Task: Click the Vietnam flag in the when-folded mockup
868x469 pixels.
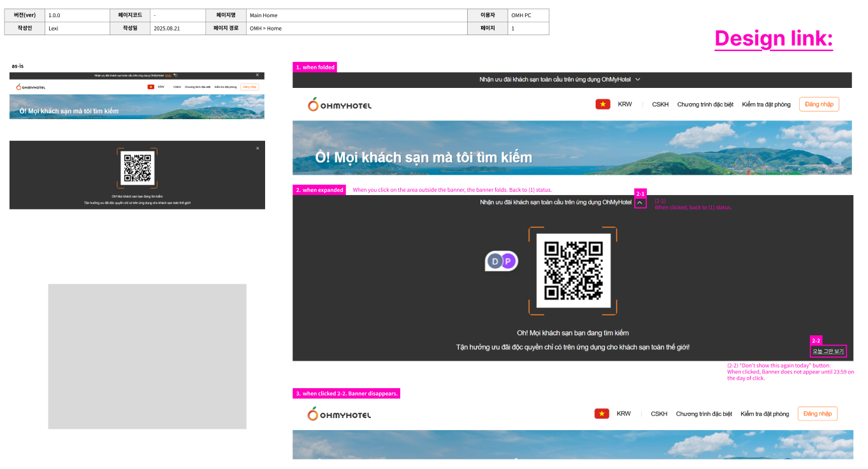Action: [603, 105]
